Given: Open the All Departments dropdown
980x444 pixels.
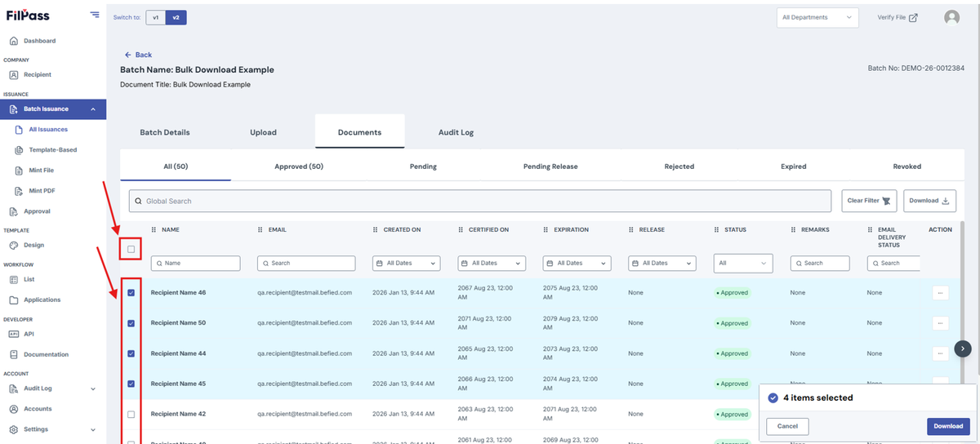Looking at the screenshot, I should [x=817, y=17].
